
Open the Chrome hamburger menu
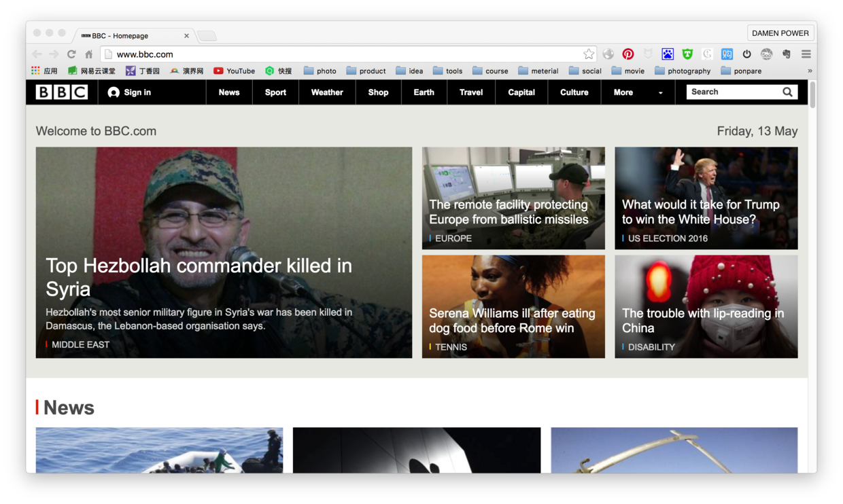tap(806, 54)
